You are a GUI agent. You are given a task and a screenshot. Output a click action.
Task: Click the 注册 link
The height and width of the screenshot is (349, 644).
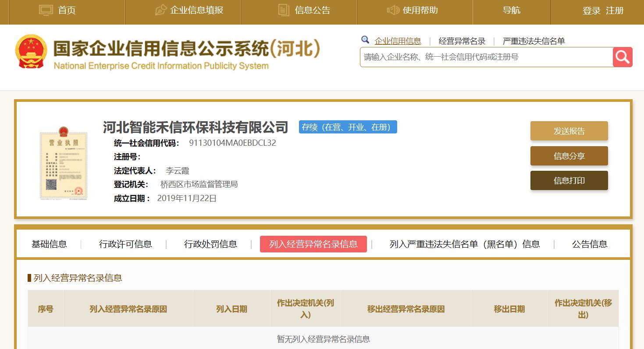click(615, 11)
